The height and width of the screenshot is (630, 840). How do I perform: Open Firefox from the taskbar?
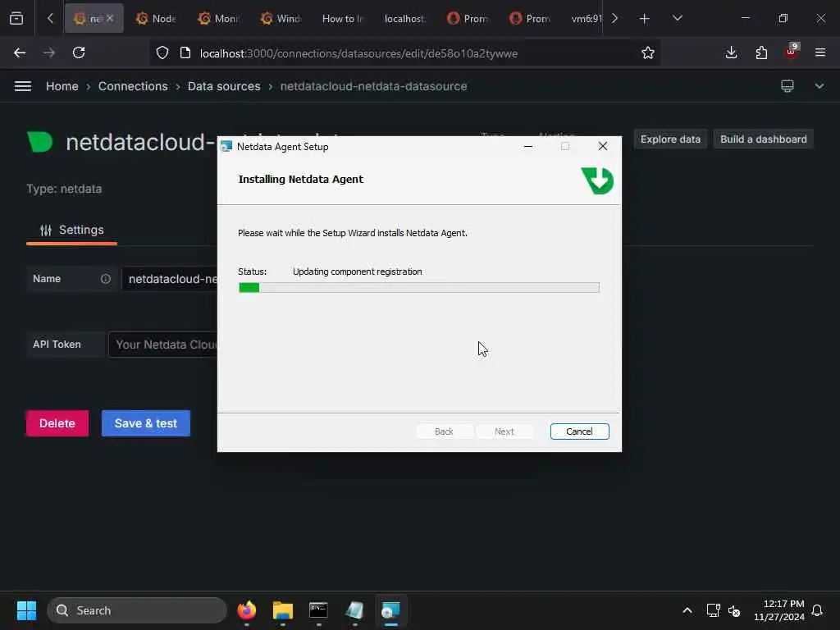point(246,610)
